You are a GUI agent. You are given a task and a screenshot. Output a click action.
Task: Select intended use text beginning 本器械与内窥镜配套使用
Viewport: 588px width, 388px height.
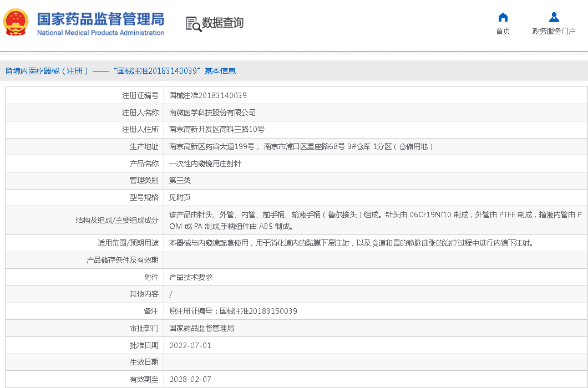(x=351, y=243)
